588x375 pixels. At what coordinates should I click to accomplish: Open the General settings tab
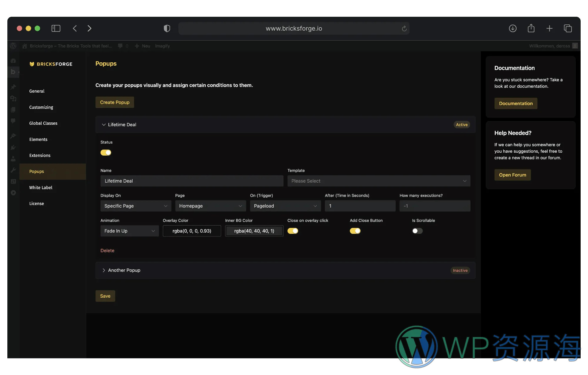(x=37, y=91)
